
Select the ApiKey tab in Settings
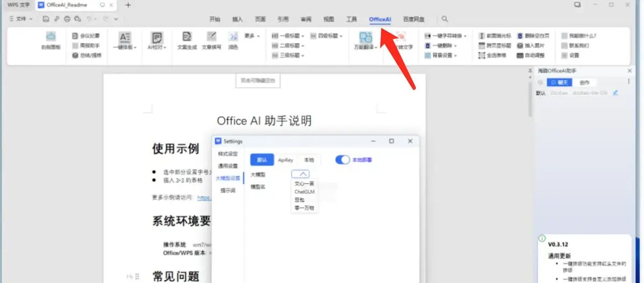(286, 160)
